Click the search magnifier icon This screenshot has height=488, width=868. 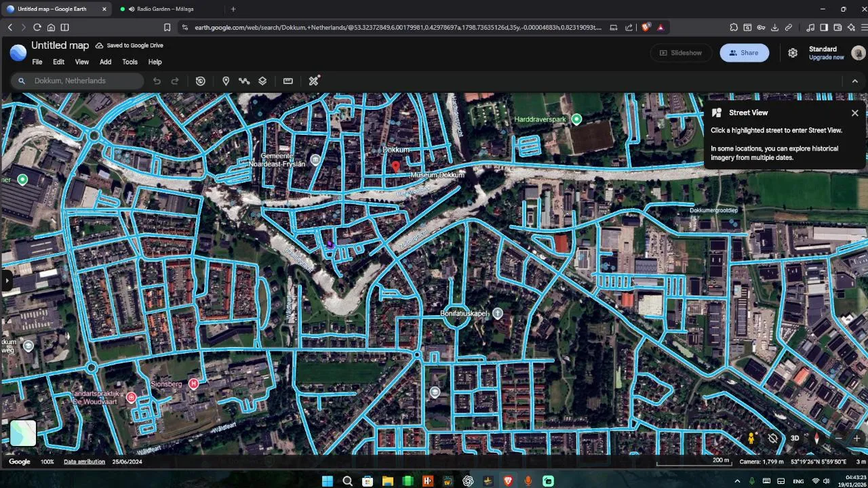tap(21, 81)
